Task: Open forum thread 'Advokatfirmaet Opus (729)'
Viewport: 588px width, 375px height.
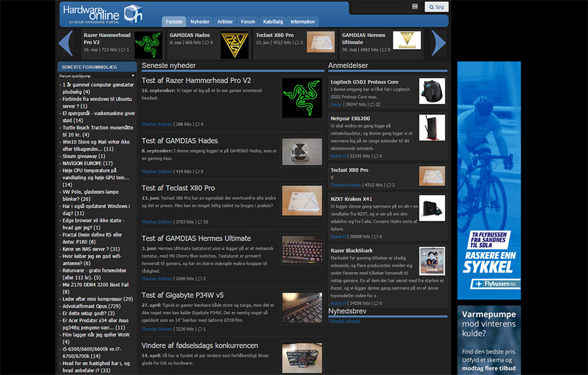Action: (x=91, y=306)
